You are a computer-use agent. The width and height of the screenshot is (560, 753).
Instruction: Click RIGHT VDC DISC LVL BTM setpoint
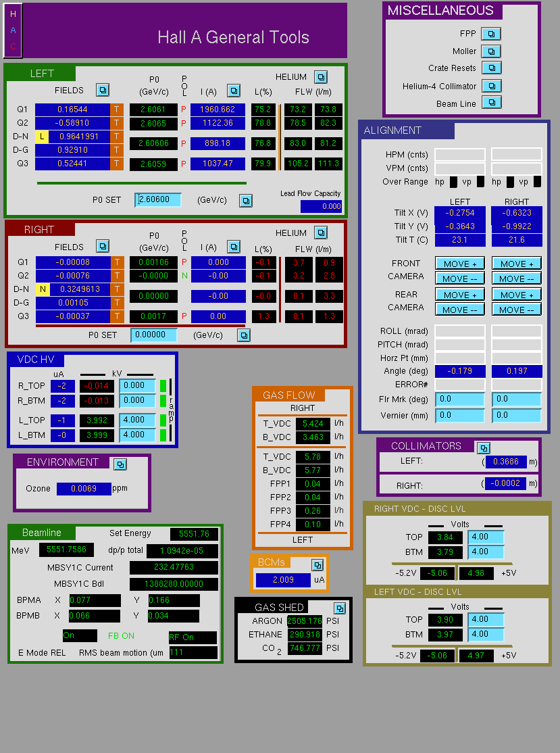click(486, 552)
